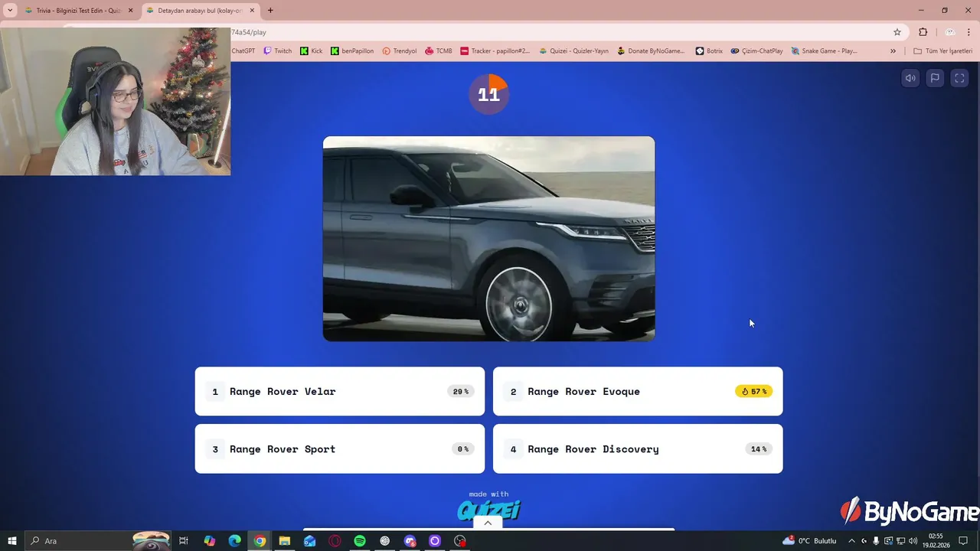The image size is (980, 551).
Task: Open the Trendyol bookmark
Action: point(400,51)
